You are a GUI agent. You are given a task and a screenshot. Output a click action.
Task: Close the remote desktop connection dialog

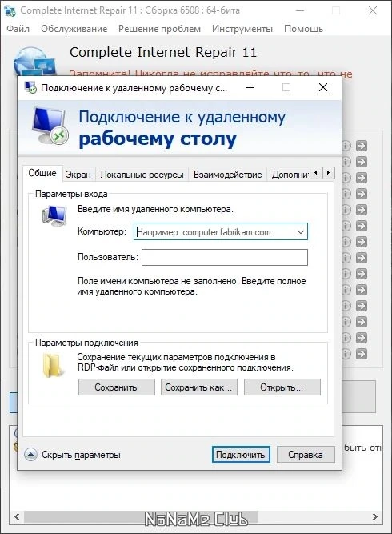323,87
